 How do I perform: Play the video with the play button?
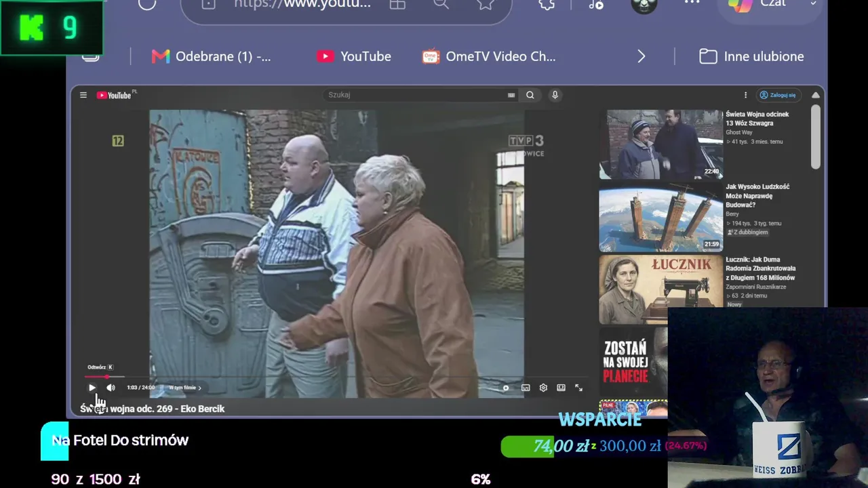click(x=92, y=388)
